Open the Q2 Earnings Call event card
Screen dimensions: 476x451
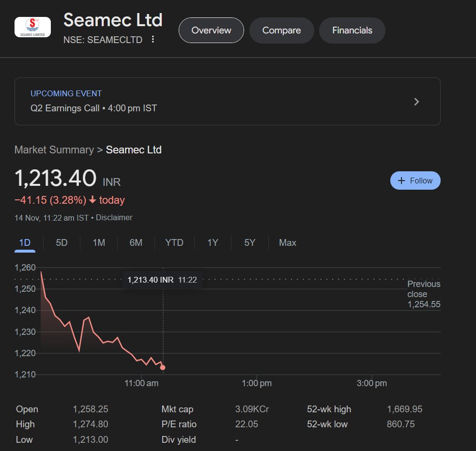click(x=228, y=101)
